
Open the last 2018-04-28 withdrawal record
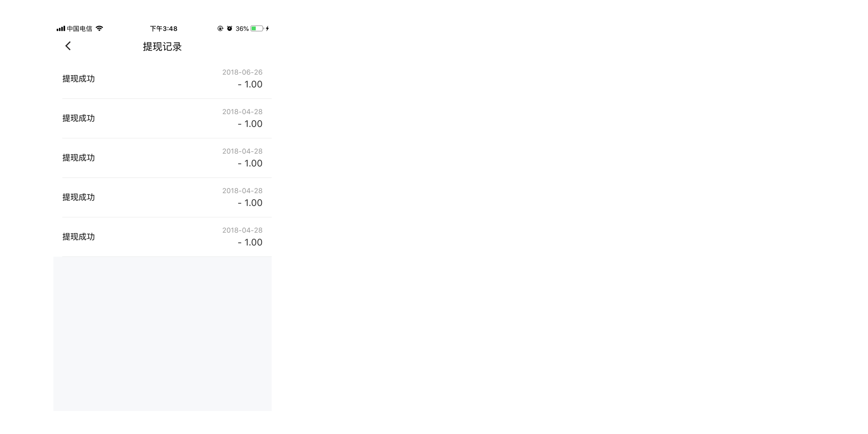point(162,237)
